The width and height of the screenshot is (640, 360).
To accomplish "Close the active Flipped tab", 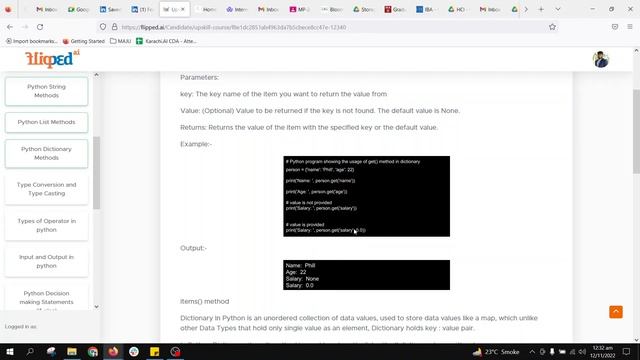I will click(x=182, y=9).
